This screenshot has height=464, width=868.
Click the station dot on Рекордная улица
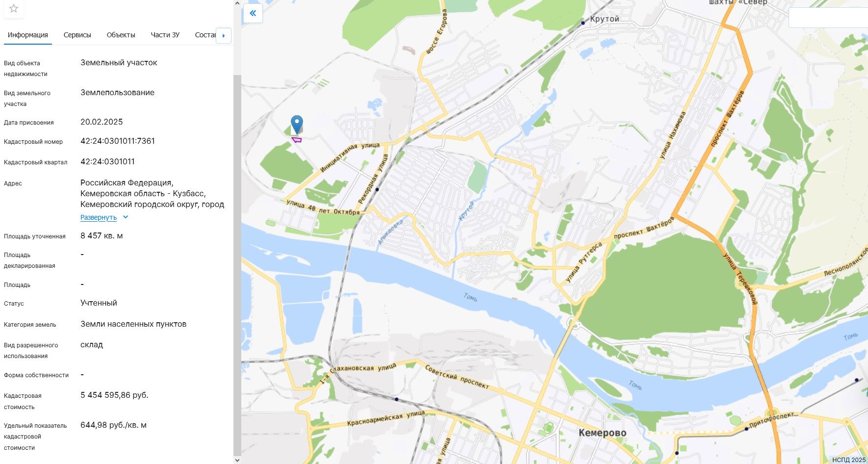377,189
